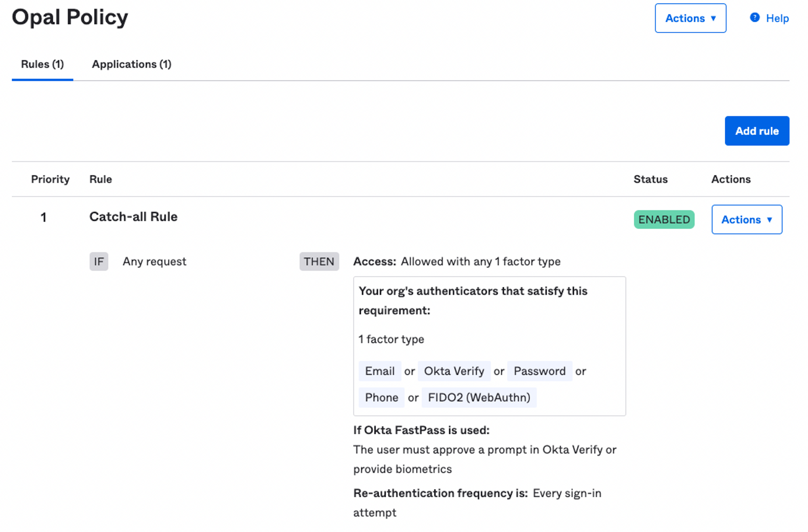
Task: Open the Catch-all Rule Actions dropdown
Action: click(746, 219)
